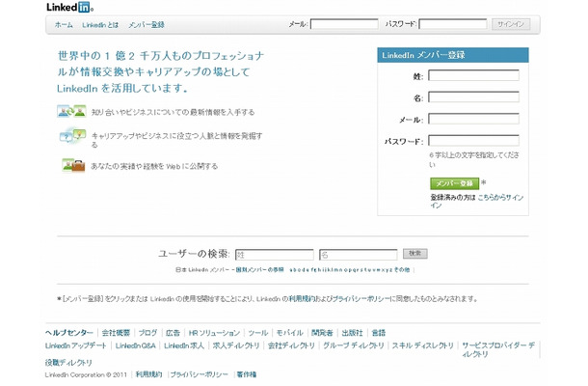
Task: Focus the user search 名 field
Action: (x=359, y=255)
